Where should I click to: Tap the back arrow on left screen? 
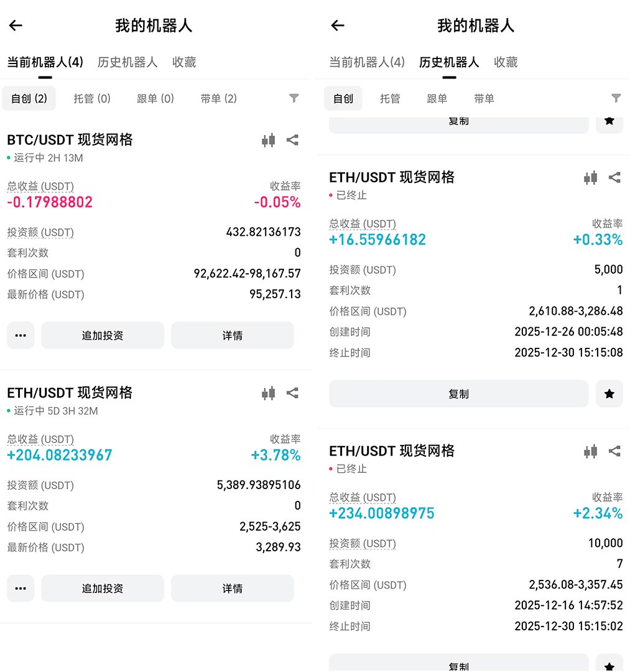coord(16,26)
